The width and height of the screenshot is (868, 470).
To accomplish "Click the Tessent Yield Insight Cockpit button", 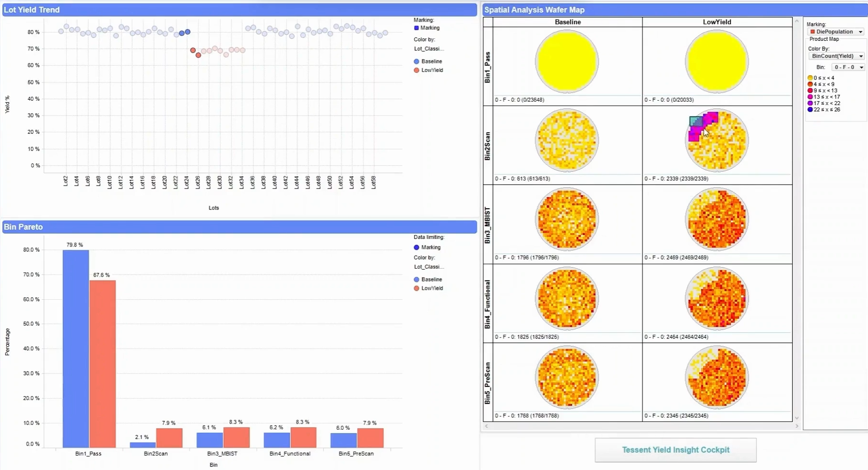I will tap(676, 450).
